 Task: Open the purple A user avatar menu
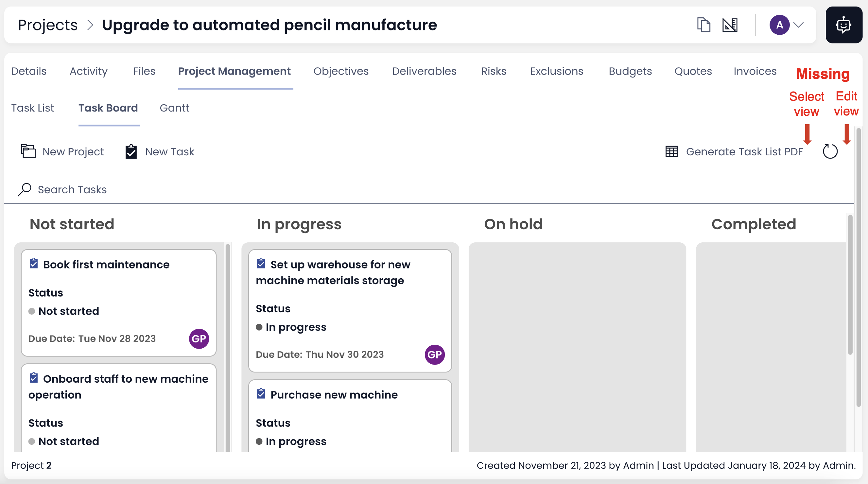[x=779, y=25]
